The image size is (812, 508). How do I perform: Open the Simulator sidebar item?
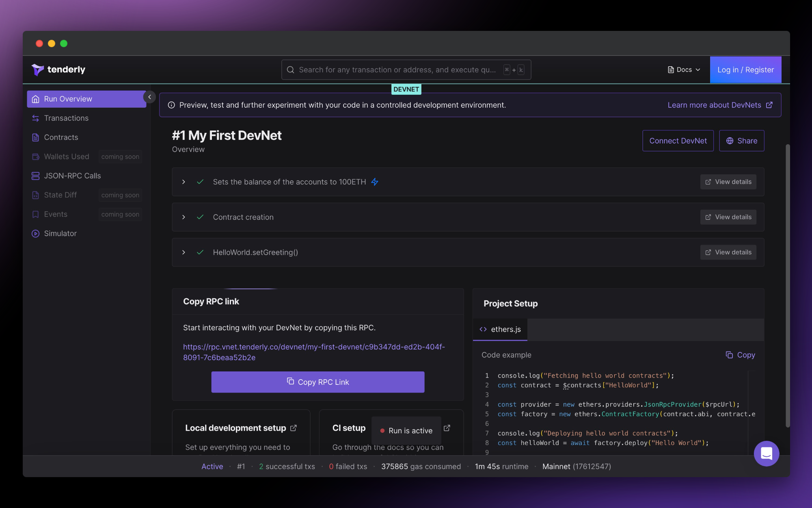tap(60, 233)
